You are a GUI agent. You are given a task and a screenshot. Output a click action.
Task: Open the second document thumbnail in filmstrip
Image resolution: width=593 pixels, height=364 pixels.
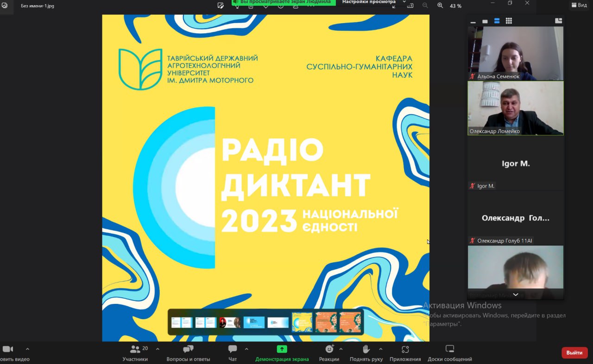click(206, 322)
